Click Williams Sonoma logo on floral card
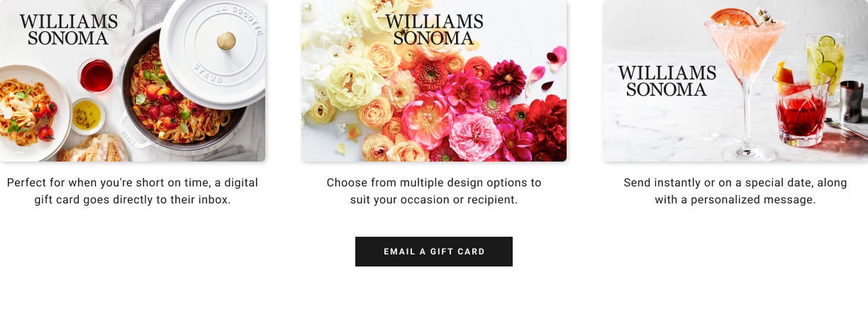This screenshot has height=309, width=868. [x=434, y=30]
